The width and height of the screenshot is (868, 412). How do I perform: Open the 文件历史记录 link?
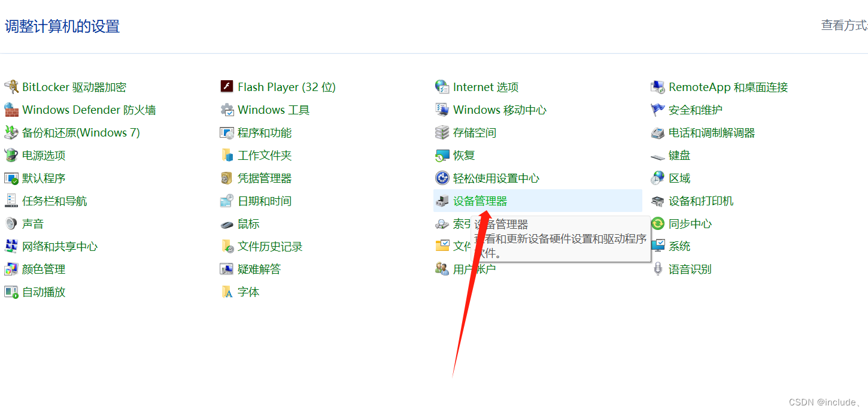tap(270, 246)
